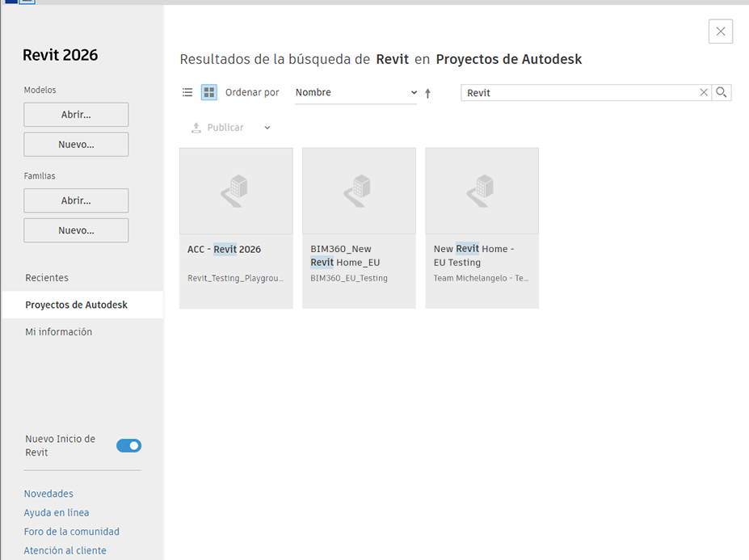The height and width of the screenshot is (560, 749).
Task: Click the Publicar upload icon
Action: point(196,128)
